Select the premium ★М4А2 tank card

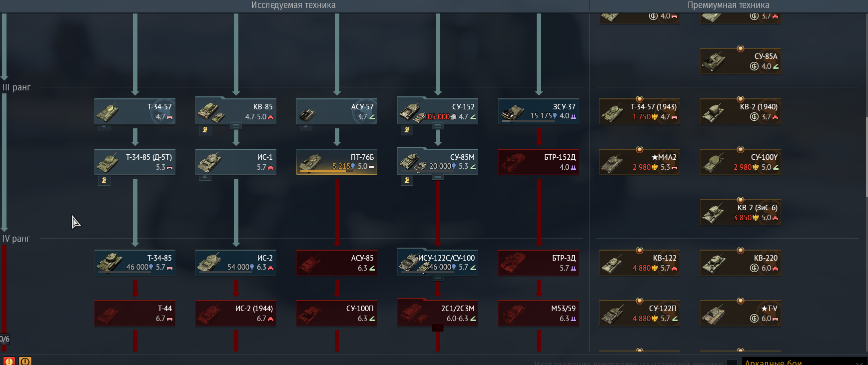(640, 162)
